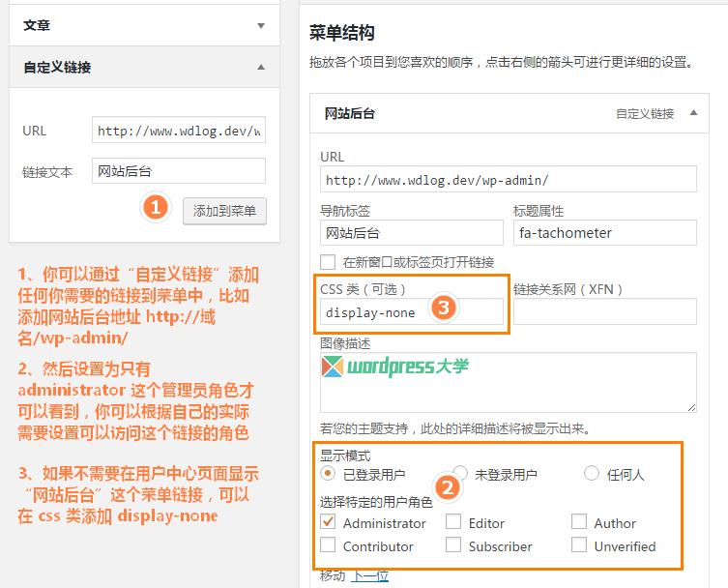Check the Subscriber role checkbox
Screen dimensions: 728x588
[x=453, y=545]
